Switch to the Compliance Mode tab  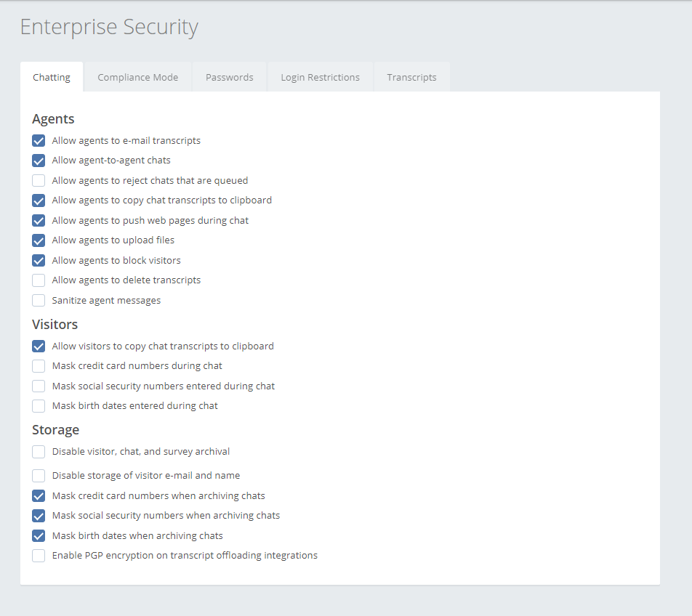(x=137, y=77)
